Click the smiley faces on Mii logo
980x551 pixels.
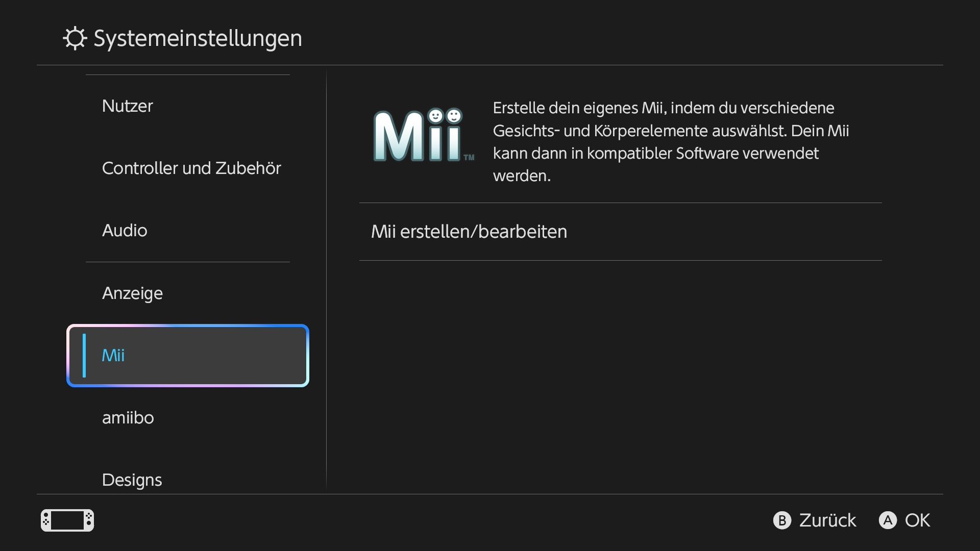pyautogui.click(x=445, y=116)
